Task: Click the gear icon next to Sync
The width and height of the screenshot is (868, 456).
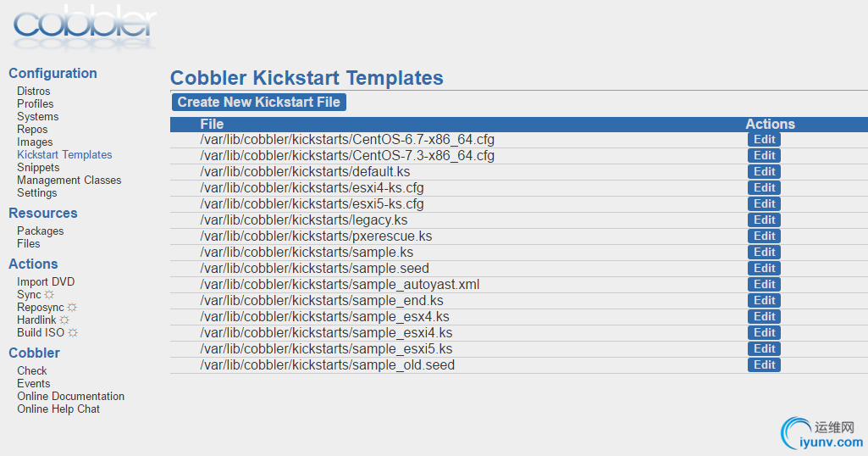Action: point(49,294)
